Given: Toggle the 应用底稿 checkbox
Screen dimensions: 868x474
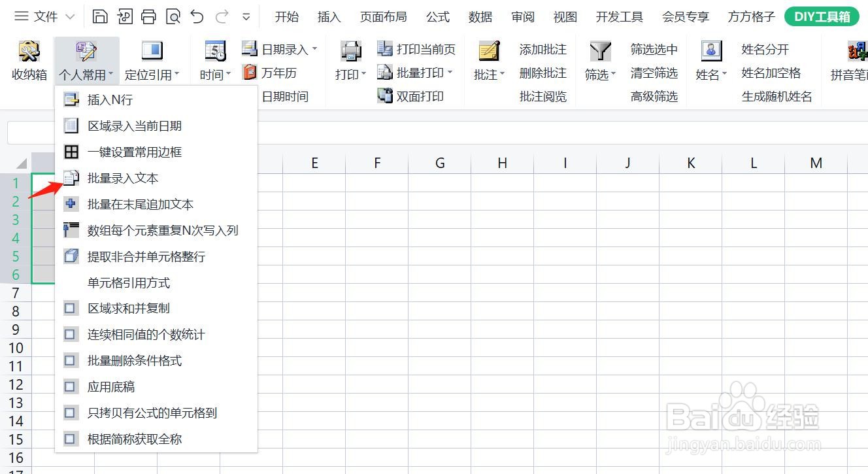Looking at the screenshot, I should tap(111, 386).
